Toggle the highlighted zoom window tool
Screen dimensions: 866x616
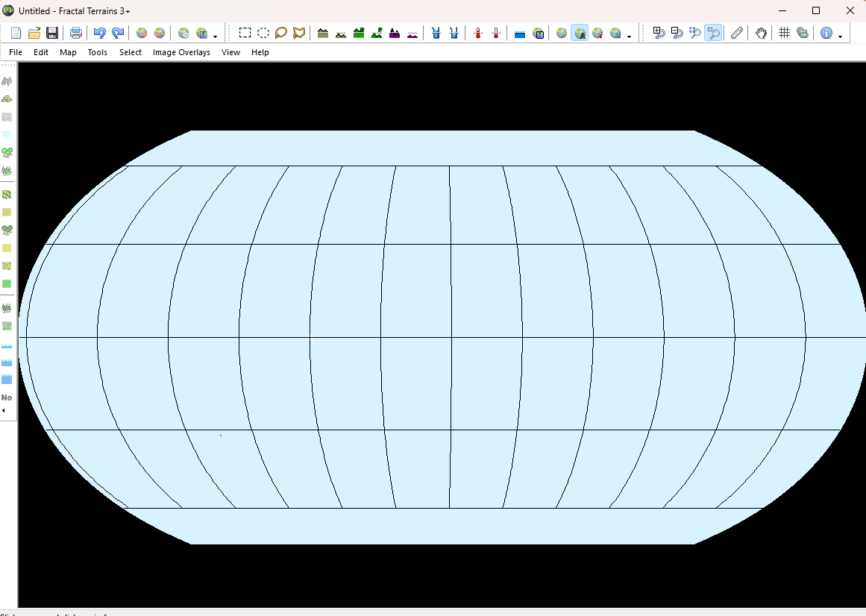(x=713, y=33)
